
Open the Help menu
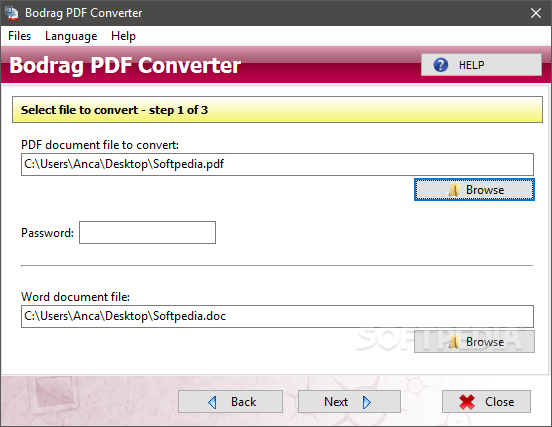(x=123, y=36)
